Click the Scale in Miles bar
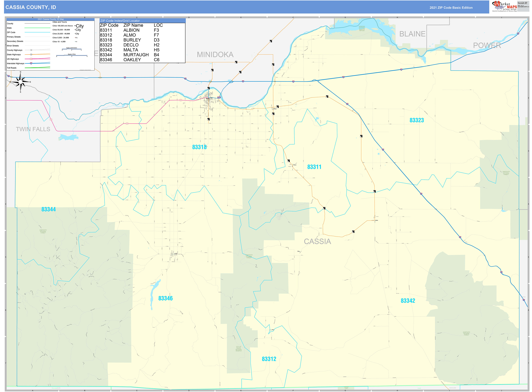This screenshot has width=532, height=392. [x=72, y=55]
